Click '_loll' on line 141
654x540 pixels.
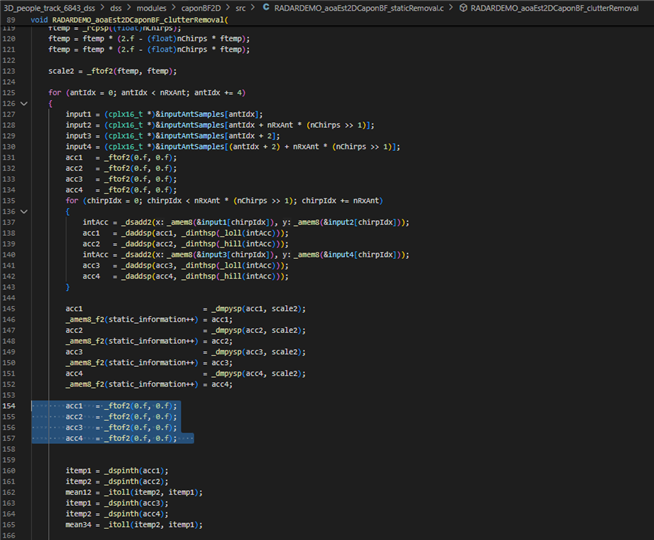pyautogui.click(x=233, y=266)
